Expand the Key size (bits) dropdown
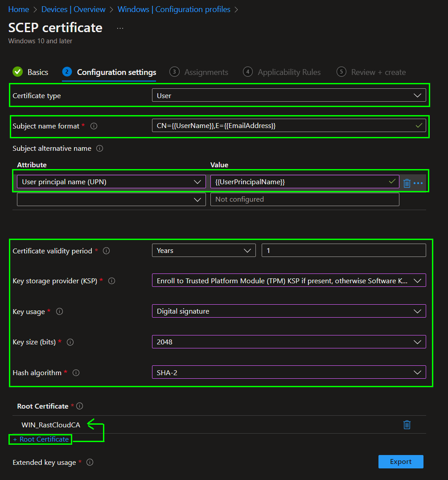 click(x=288, y=342)
